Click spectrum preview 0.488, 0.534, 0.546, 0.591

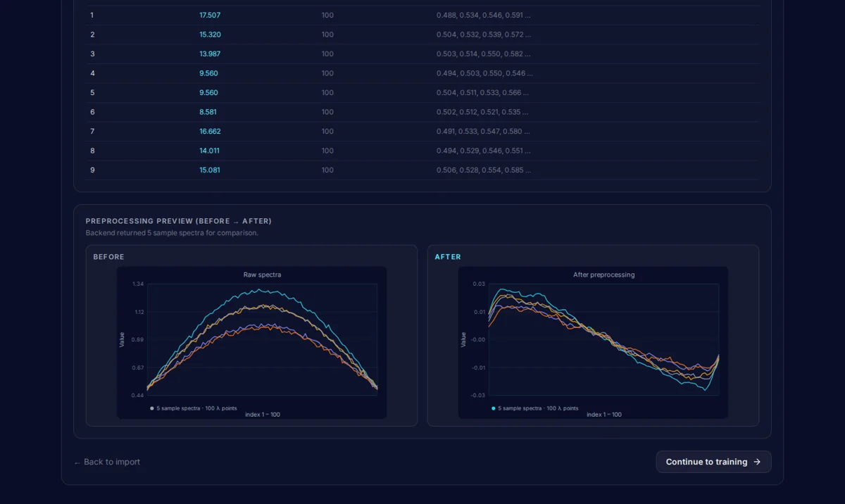484,15
